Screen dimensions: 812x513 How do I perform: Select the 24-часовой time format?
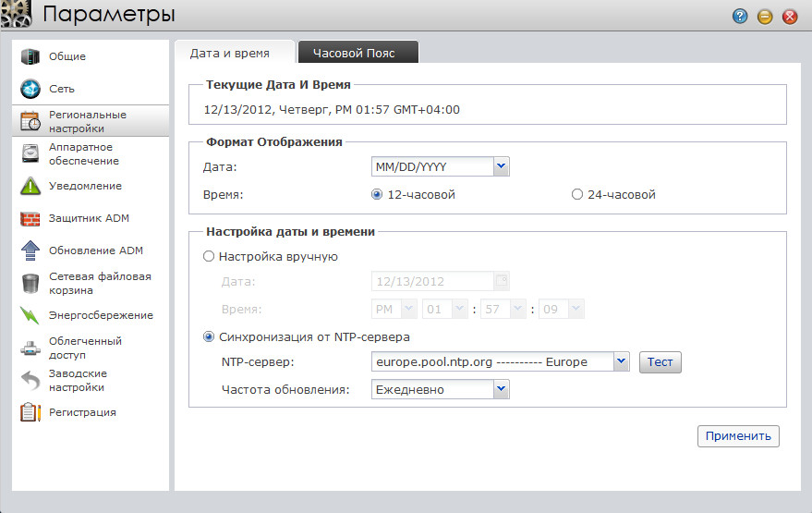(x=577, y=195)
